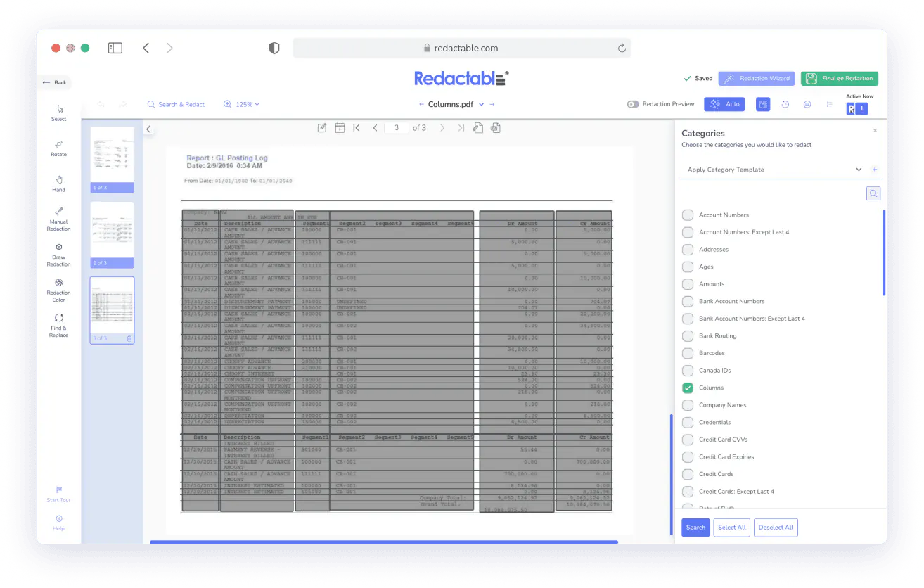This screenshot has height=588, width=924.
Task: Open the Redaction Color tool
Action: 59,290
